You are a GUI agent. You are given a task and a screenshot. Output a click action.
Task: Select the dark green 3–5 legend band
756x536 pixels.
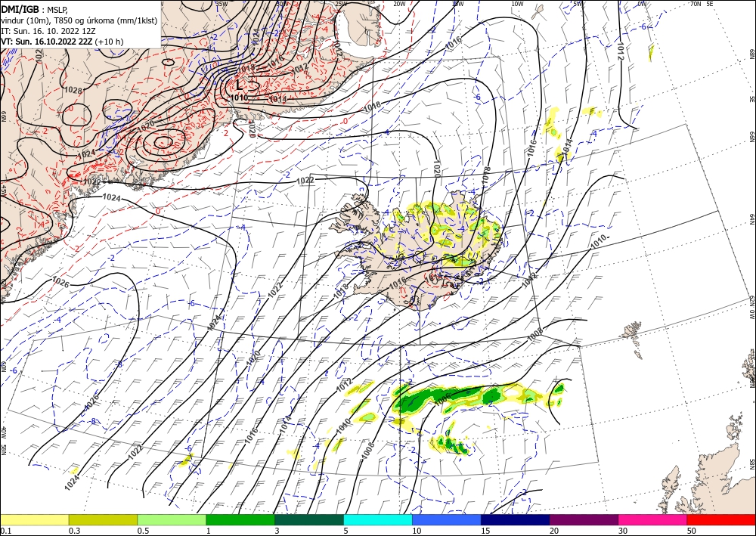coord(309,519)
